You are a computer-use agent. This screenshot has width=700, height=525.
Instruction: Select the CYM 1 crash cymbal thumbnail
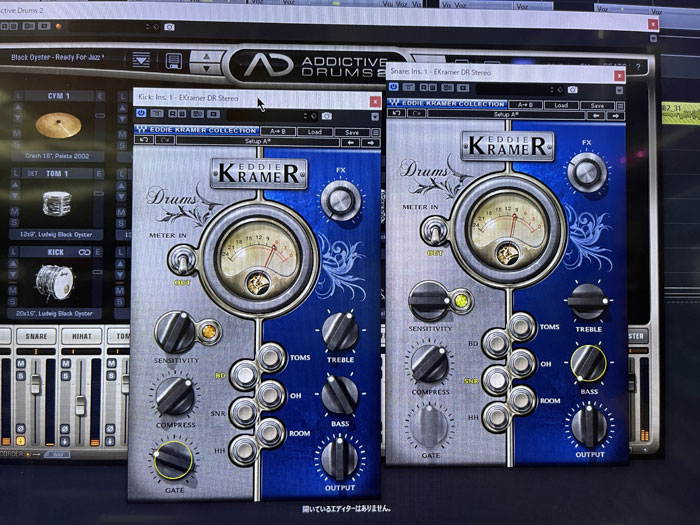click(58, 125)
